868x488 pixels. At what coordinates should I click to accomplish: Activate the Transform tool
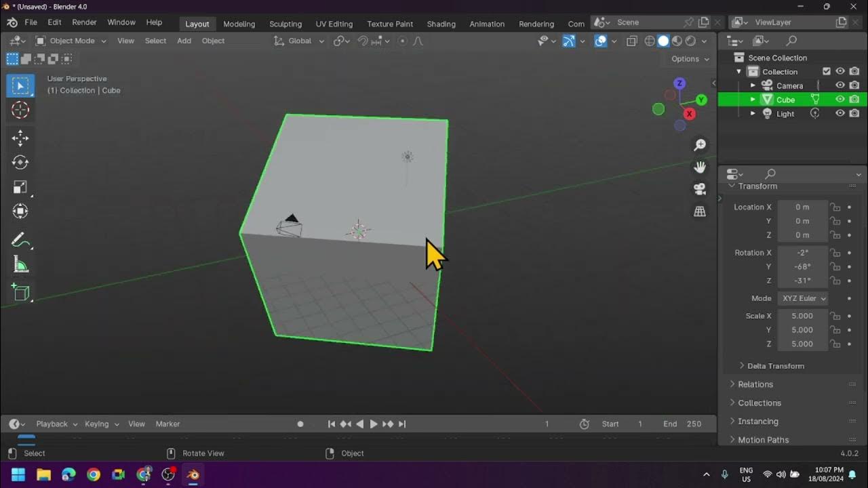pyautogui.click(x=20, y=211)
